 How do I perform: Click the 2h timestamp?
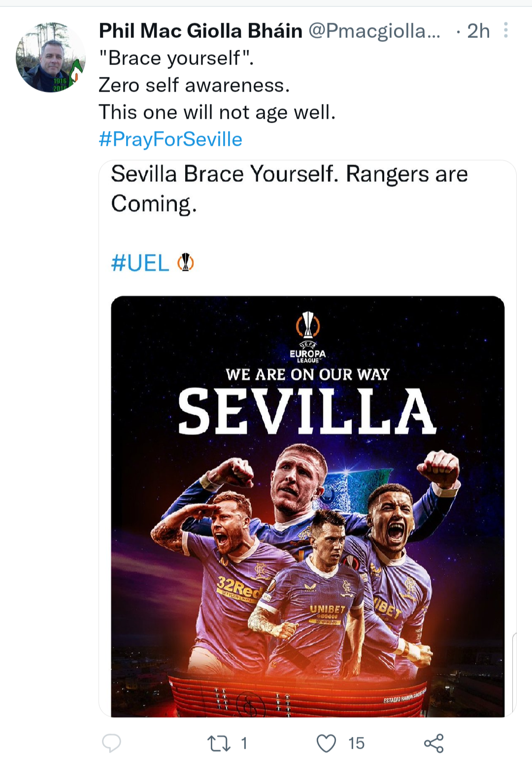tap(478, 31)
